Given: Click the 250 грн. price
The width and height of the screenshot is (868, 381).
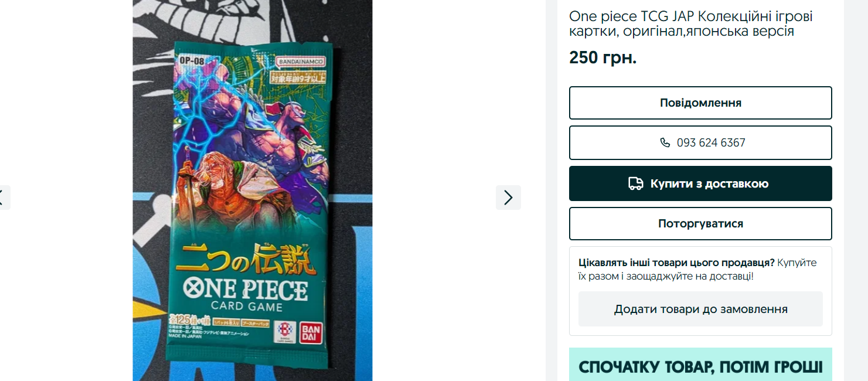Looking at the screenshot, I should pyautogui.click(x=603, y=57).
